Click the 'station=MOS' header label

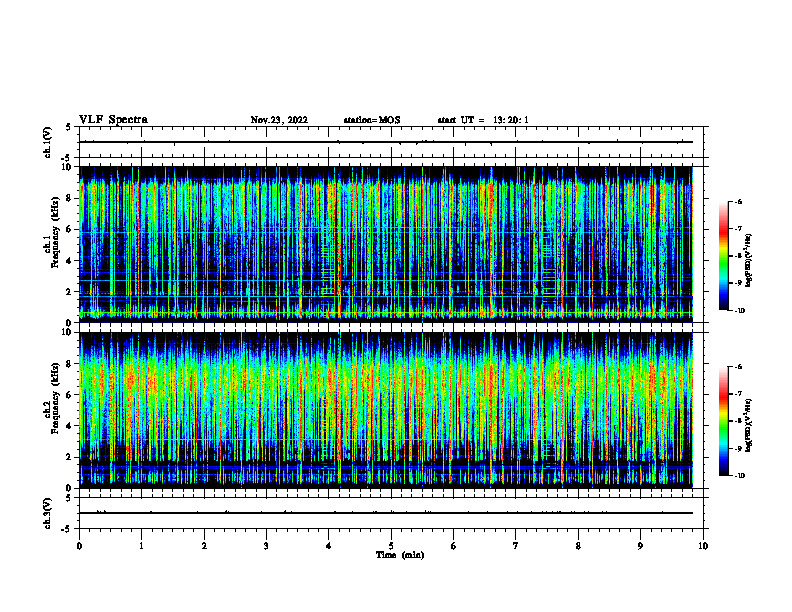coord(372,120)
